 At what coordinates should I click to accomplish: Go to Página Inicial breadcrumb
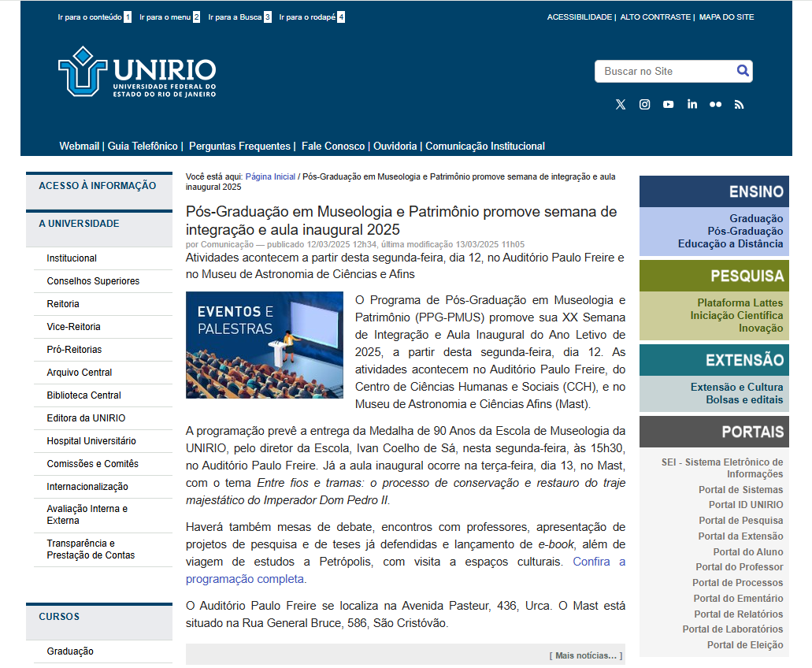(x=270, y=176)
